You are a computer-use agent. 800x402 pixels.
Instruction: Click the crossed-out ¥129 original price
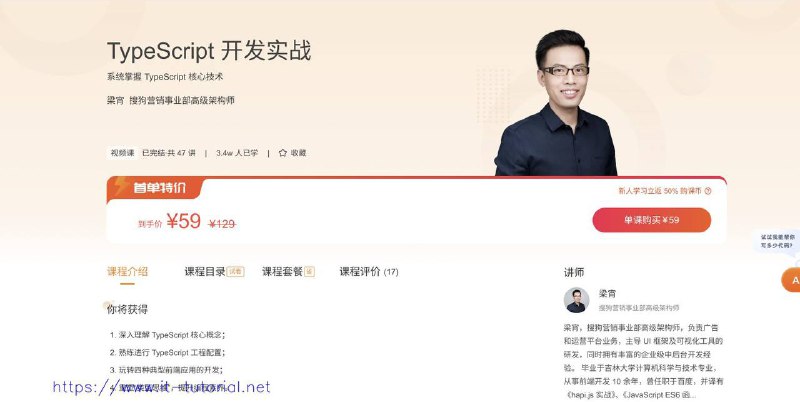[x=222, y=223]
